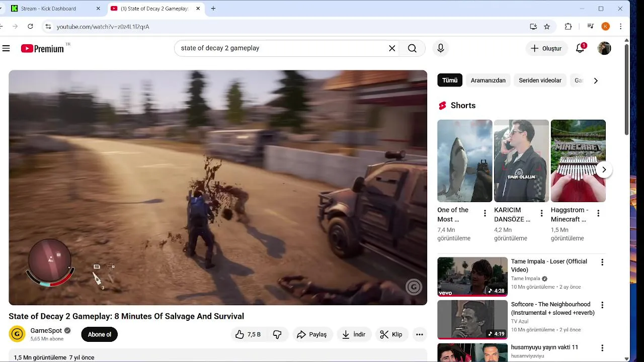Click the video player to pause playback
Viewport: 644px width, 362px height.
coord(218,187)
